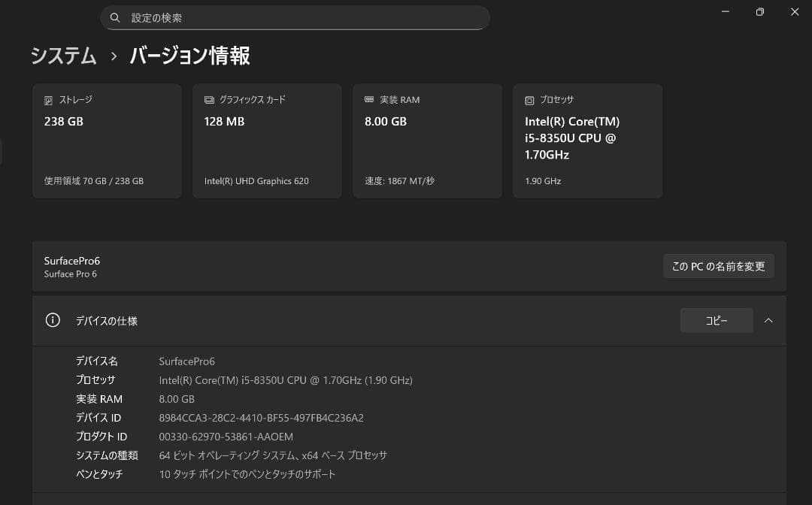The width and height of the screenshot is (812, 505).
Task: Click the コピー button for device specs
Action: (x=716, y=320)
